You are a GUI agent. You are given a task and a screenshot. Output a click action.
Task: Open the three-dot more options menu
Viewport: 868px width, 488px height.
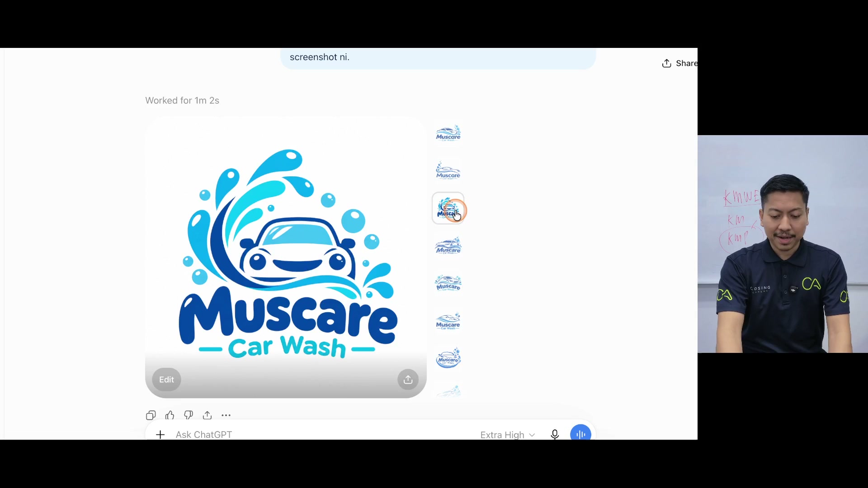(226, 415)
